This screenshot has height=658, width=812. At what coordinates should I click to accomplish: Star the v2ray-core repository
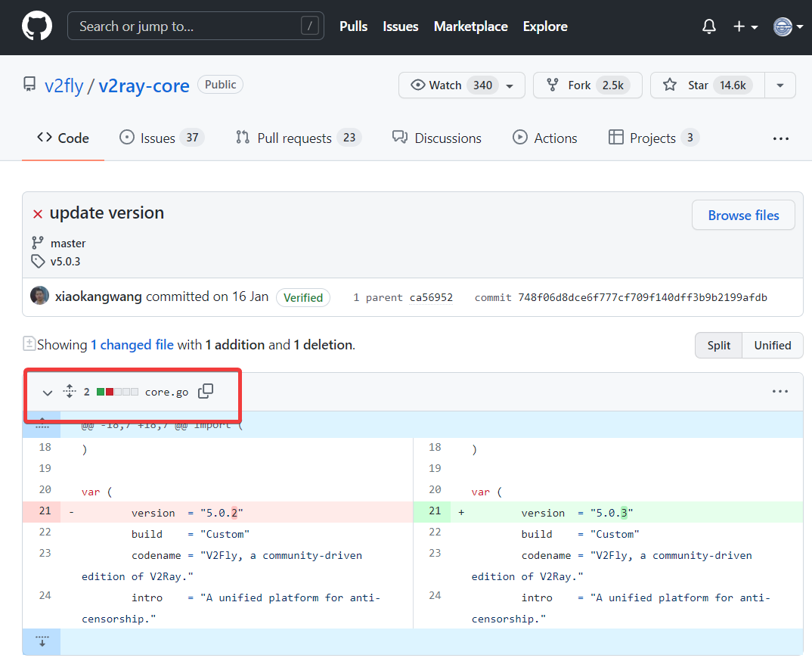point(707,85)
